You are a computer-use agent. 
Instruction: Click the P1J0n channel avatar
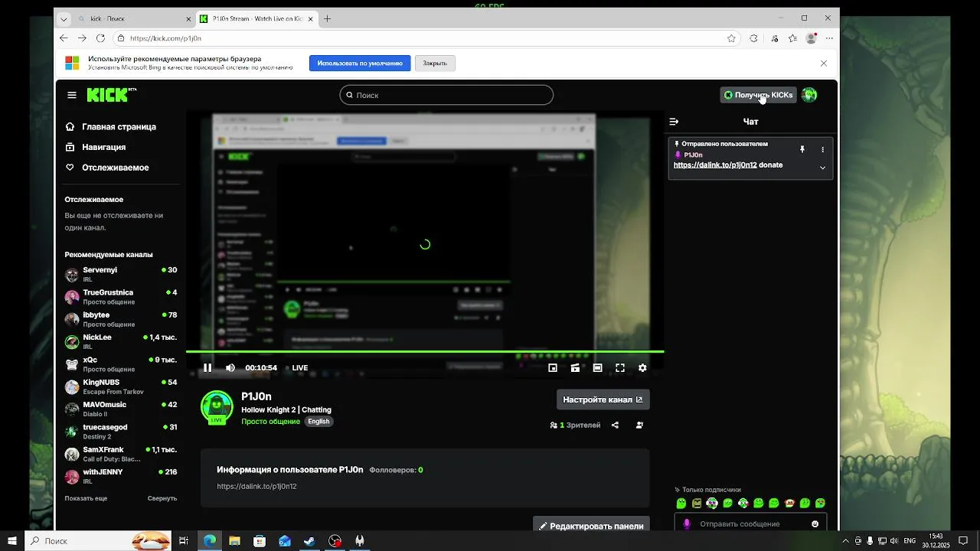pos(217,407)
